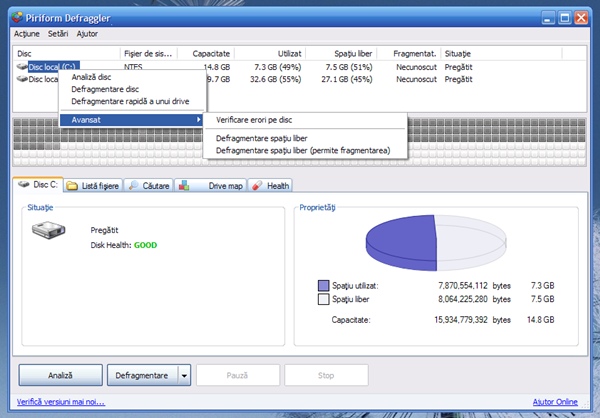Click the Pauză button
Image resolution: width=600 pixels, height=418 pixels.
coord(238,375)
